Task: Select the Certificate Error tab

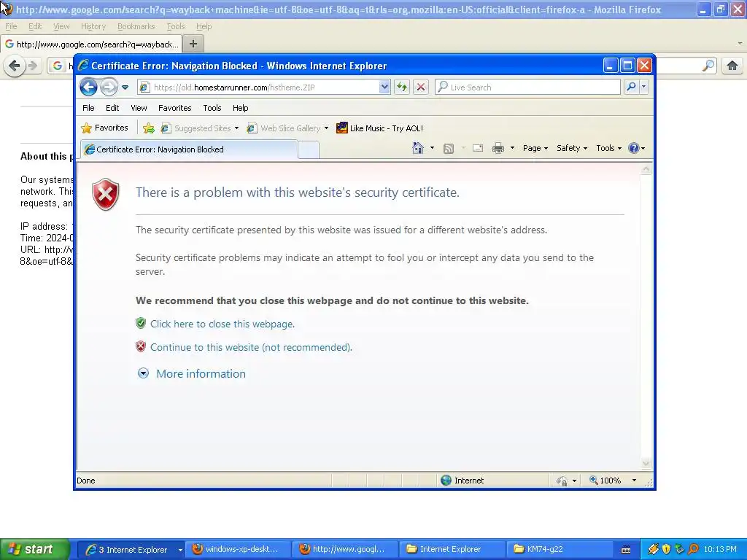Action: click(x=189, y=149)
